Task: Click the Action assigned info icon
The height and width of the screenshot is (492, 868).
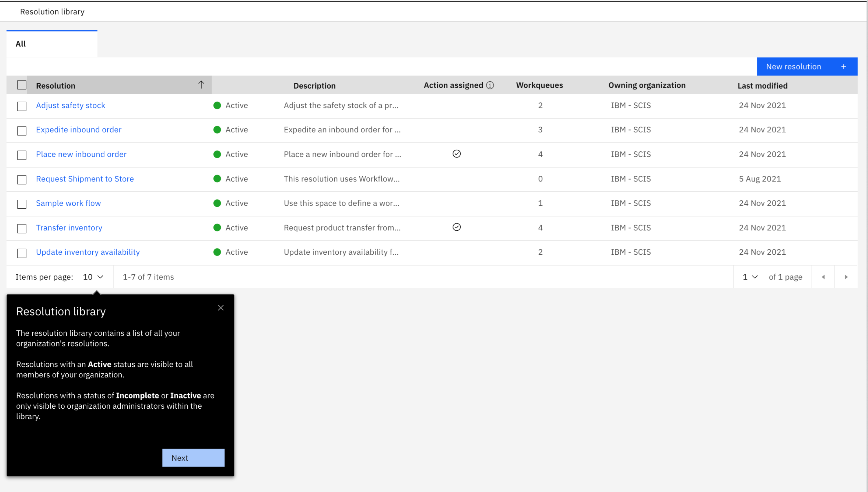Action: click(x=490, y=85)
